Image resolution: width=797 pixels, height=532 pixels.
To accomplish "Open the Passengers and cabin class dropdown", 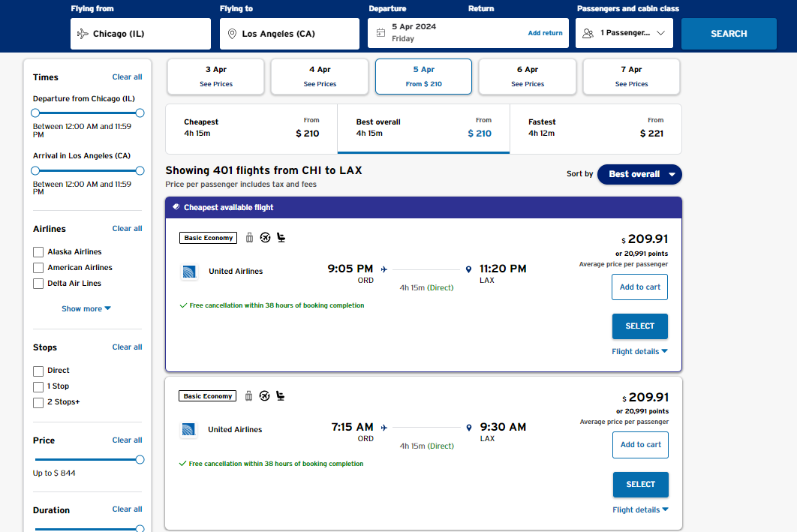I will click(x=624, y=33).
